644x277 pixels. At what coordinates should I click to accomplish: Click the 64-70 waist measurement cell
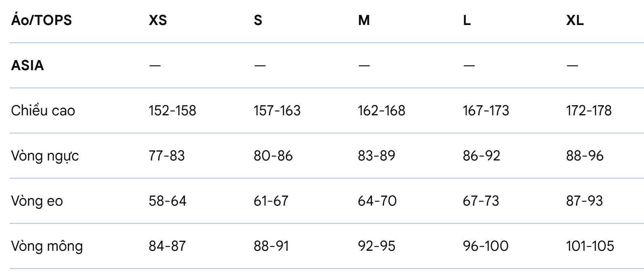point(377,201)
